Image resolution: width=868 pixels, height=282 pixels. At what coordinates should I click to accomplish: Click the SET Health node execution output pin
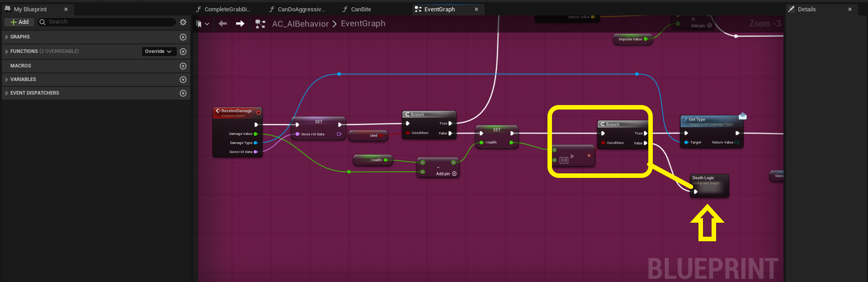coord(512,133)
